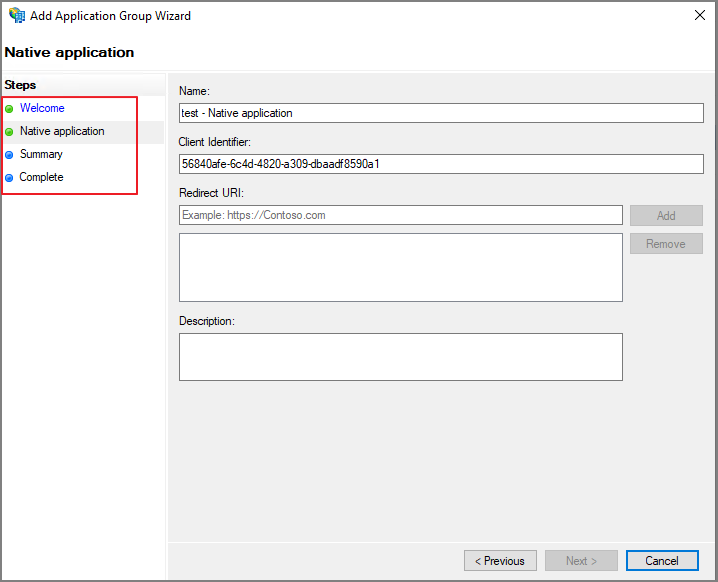Click blue status dot beside Complete
Viewport: 718px width, 582px height.
[9, 178]
